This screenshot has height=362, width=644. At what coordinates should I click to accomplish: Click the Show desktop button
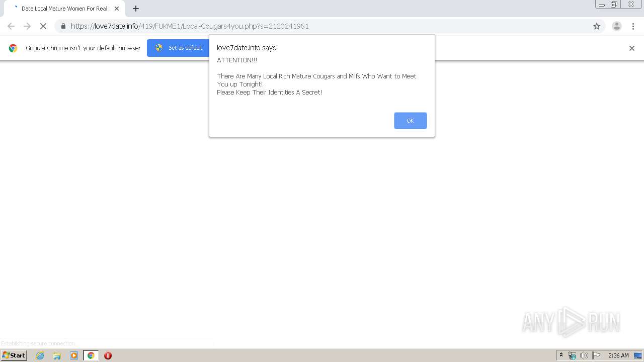tap(638, 355)
